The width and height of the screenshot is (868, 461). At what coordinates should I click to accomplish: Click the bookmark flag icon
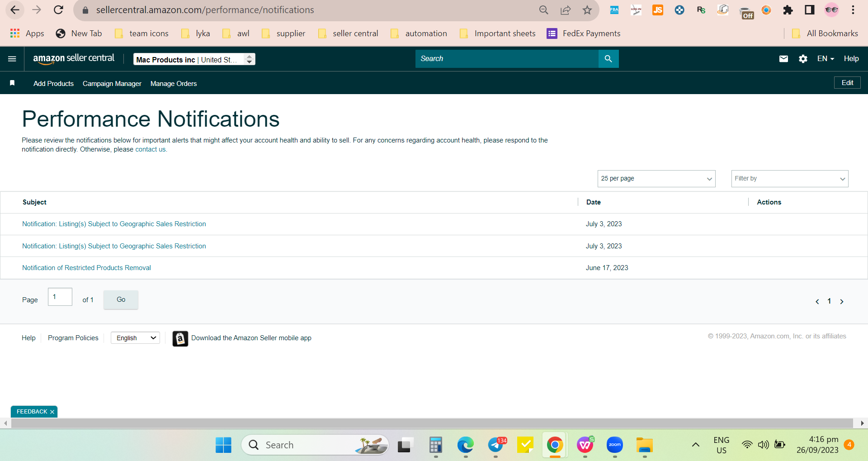pyautogui.click(x=12, y=83)
